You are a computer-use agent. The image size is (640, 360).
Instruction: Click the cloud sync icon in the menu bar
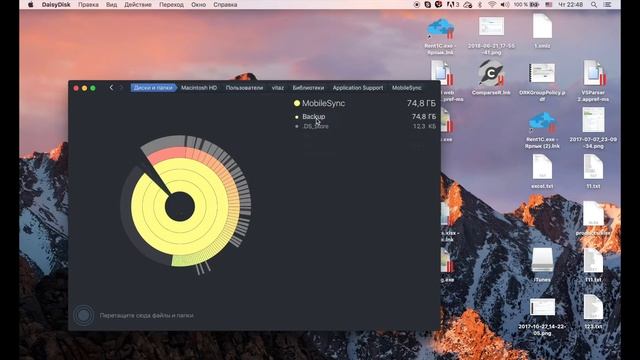pos(468,4)
